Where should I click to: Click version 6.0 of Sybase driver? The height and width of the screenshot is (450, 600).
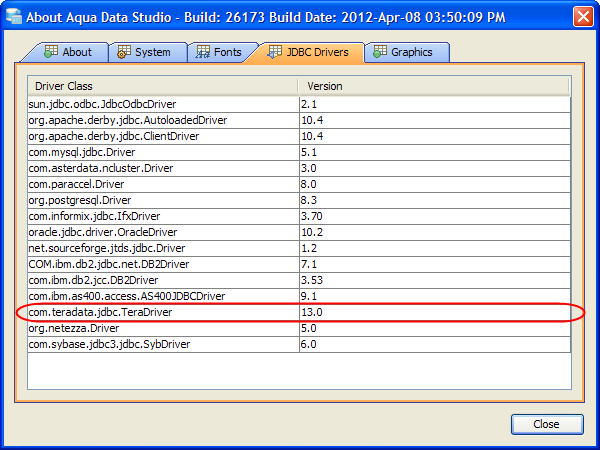tap(435, 344)
